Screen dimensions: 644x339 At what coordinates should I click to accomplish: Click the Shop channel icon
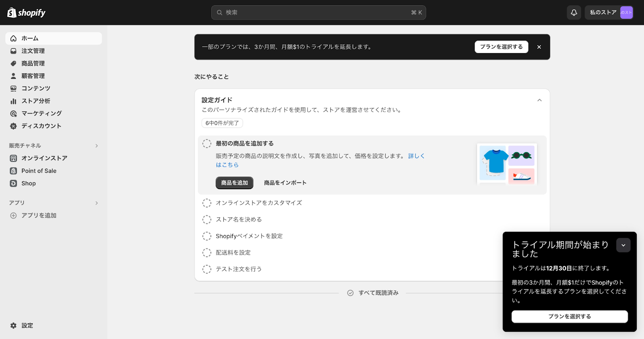tap(13, 183)
